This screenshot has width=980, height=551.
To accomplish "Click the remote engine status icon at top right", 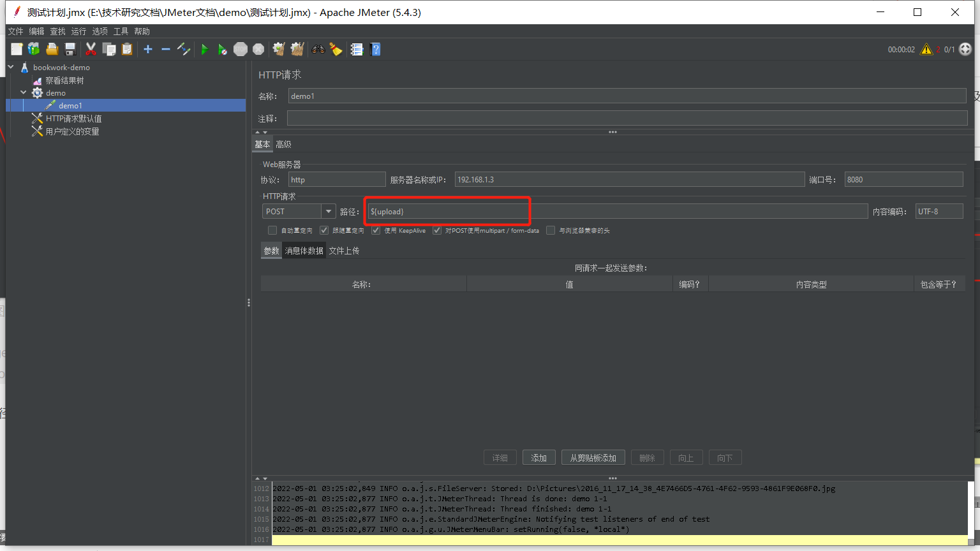I will tap(965, 49).
